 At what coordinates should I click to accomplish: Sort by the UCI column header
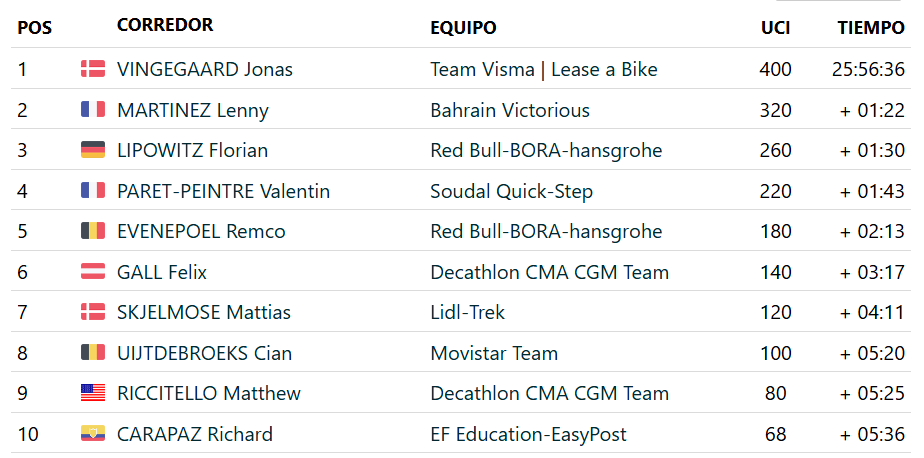tap(775, 28)
